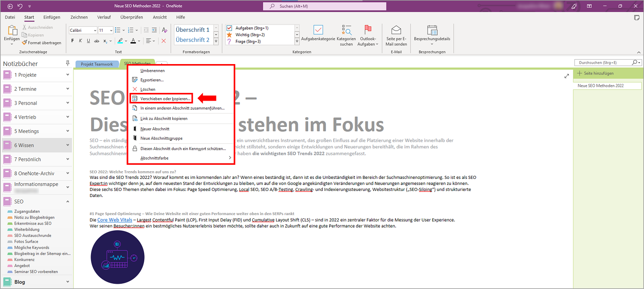Viewport: 644px width, 289px height.
Task: Open the notes feed icon
Action: pyautogui.click(x=637, y=17)
